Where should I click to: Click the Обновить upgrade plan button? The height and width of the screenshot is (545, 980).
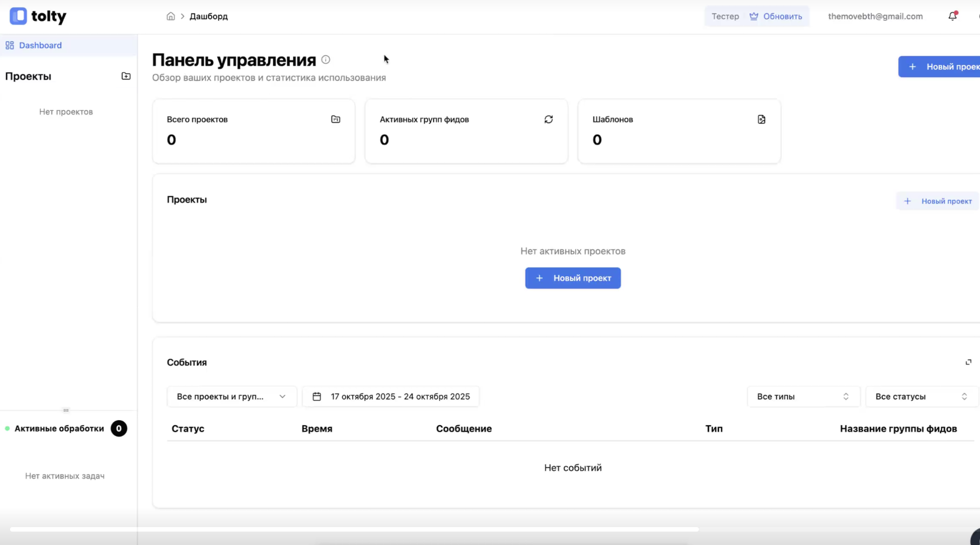(x=776, y=16)
